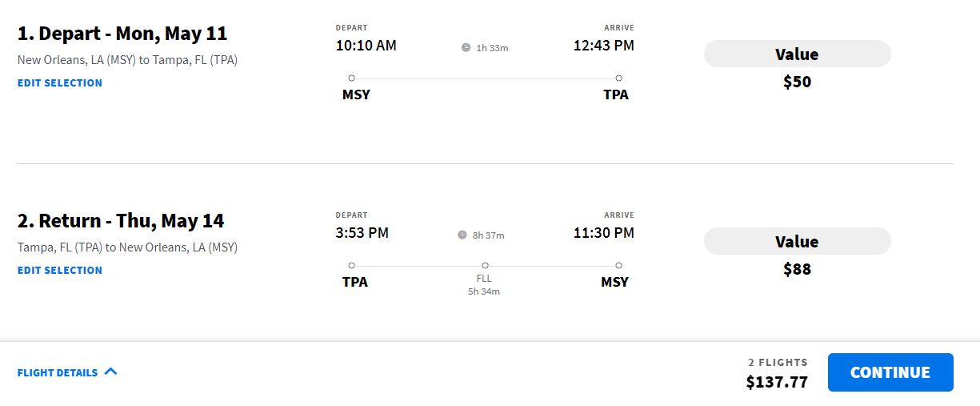Click the chevron arrow next to Flight Details
This screenshot has height=406, width=980.
[110, 372]
